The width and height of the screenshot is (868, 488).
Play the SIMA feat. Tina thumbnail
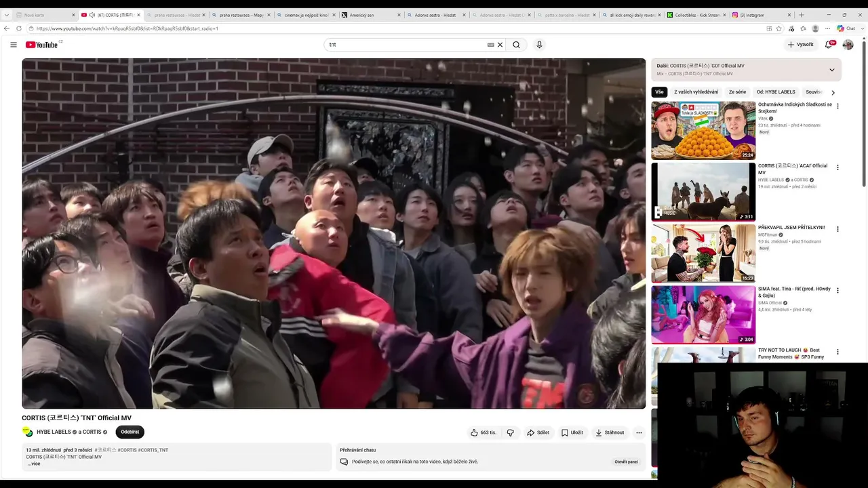(703, 314)
